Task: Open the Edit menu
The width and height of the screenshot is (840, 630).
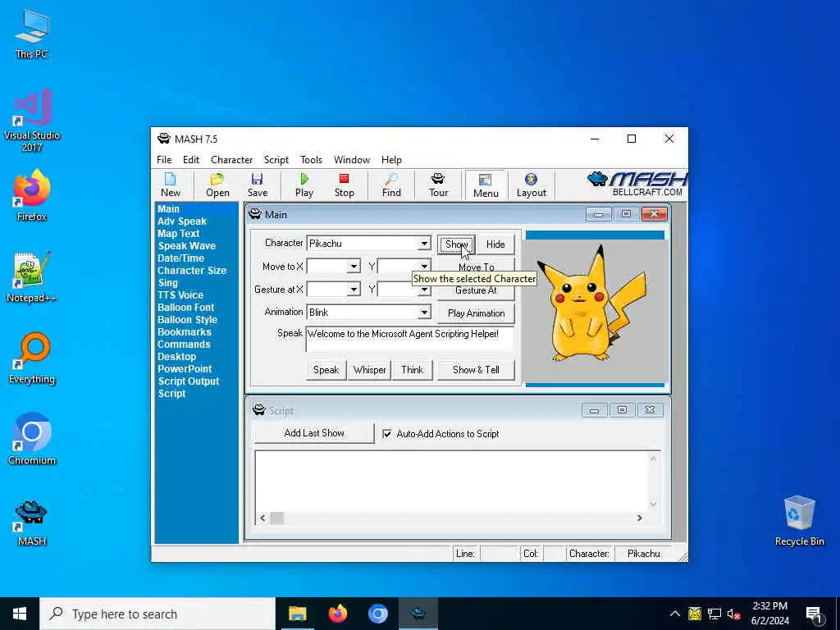Action: 190,160
